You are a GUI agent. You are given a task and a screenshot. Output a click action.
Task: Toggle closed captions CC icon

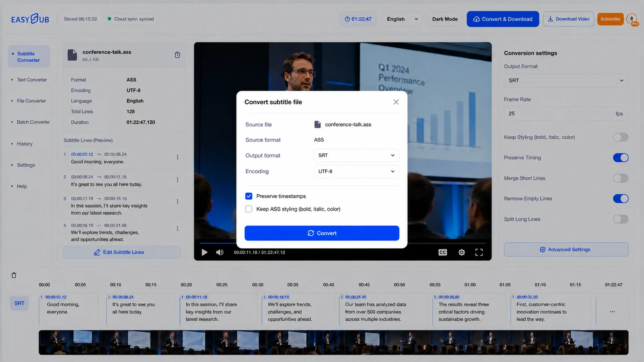[x=443, y=252]
